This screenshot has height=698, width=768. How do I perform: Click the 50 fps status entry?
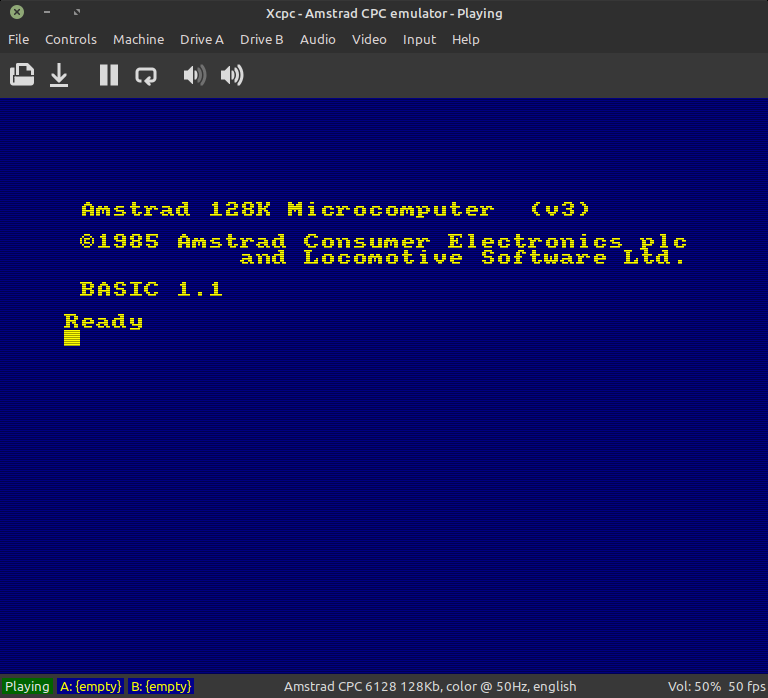(747, 686)
